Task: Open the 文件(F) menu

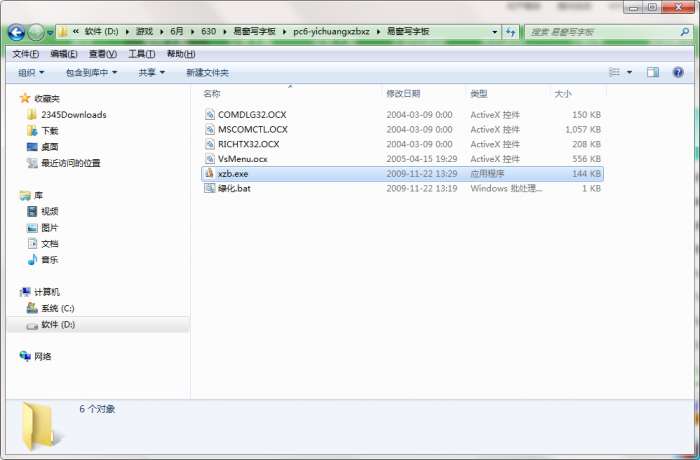Action: [x=25, y=54]
